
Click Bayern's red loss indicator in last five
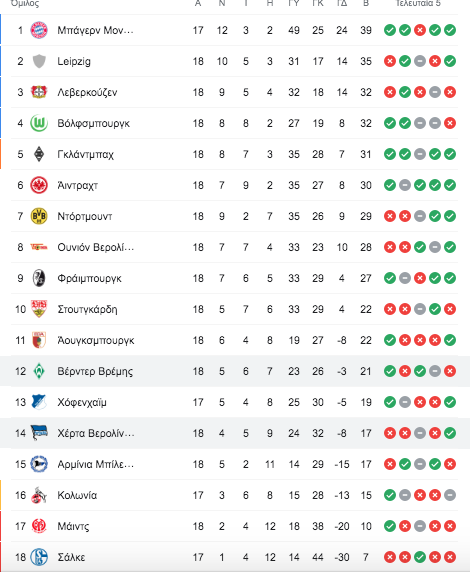[x=420, y=30]
